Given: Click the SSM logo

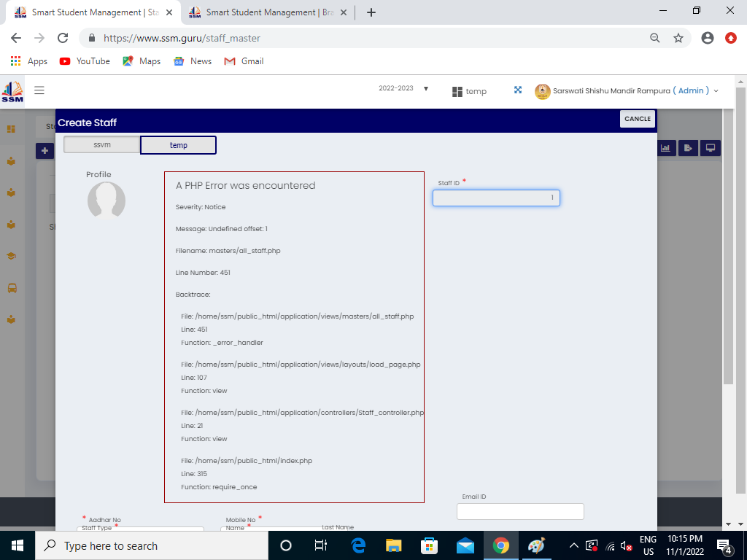Looking at the screenshot, I should click(x=12, y=91).
